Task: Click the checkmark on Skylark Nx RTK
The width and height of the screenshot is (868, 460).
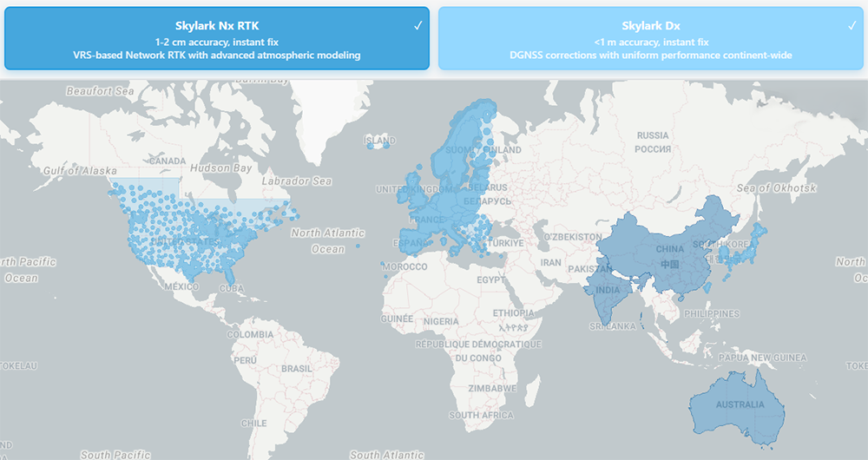Action: (418, 25)
